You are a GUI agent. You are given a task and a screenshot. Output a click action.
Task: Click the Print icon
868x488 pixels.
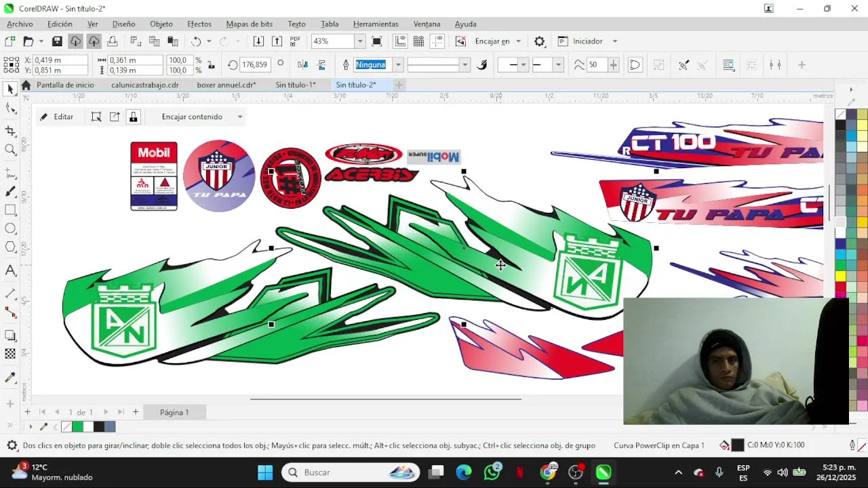tap(113, 41)
